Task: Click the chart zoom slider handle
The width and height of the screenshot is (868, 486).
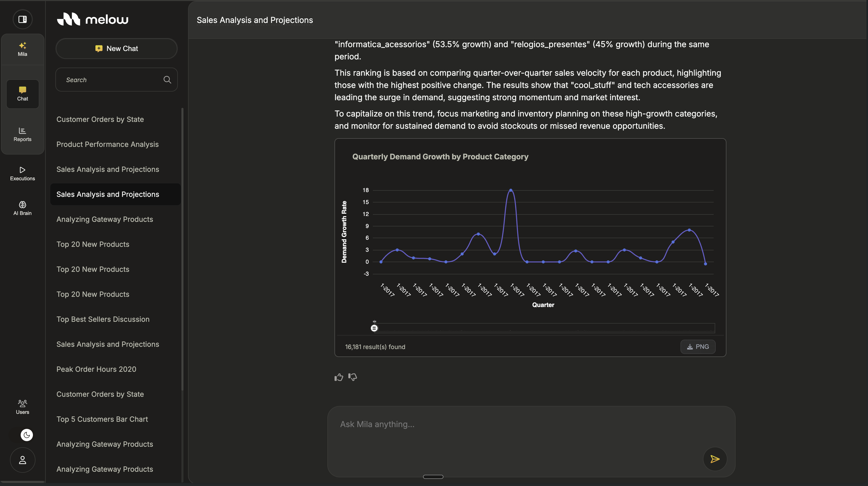Action: coord(374,328)
